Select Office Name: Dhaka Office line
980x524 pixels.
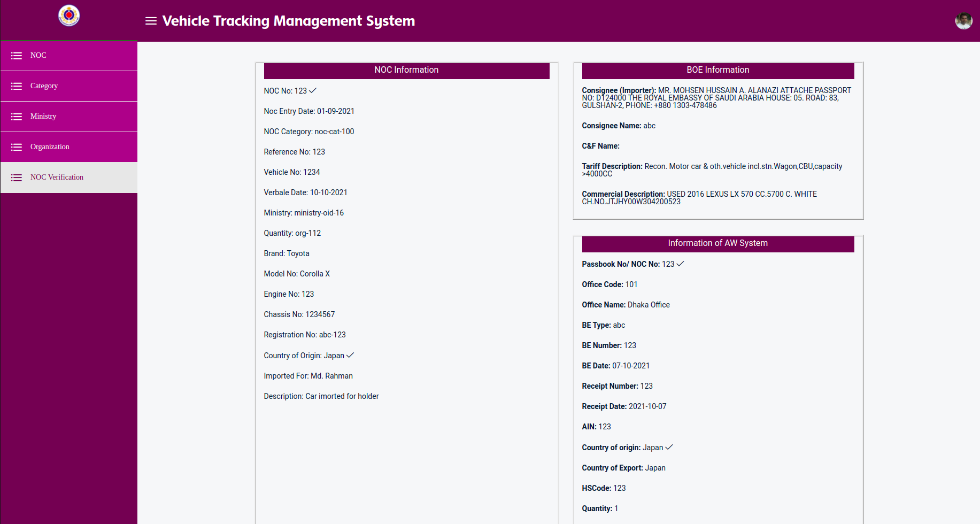(626, 305)
